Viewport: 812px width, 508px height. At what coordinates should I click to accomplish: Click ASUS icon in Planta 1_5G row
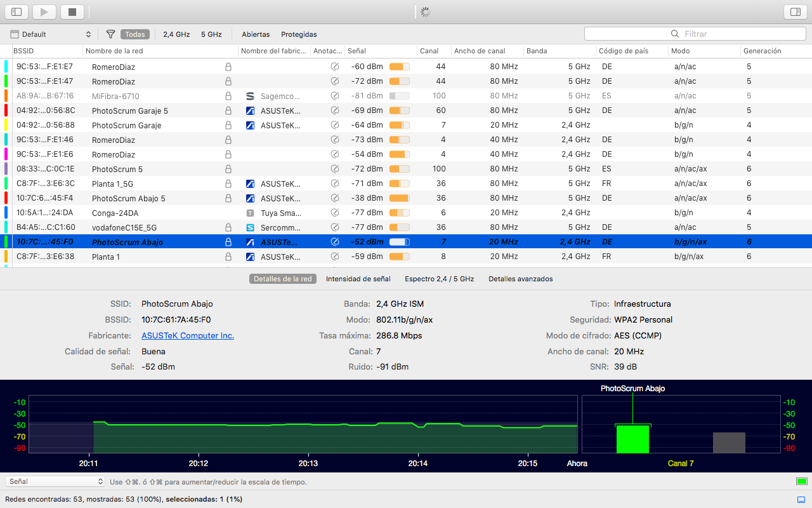click(x=250, y=184)
